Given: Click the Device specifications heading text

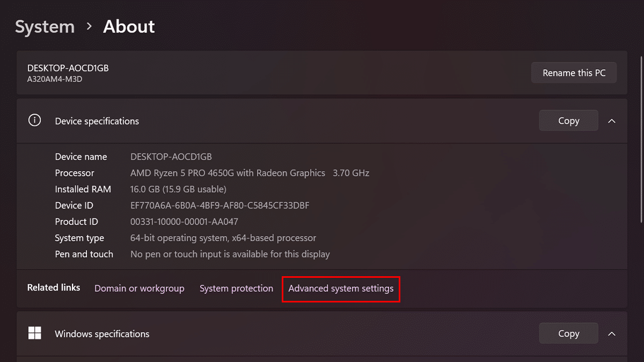Looking at the screenshot, I should [x=97, y=121].
